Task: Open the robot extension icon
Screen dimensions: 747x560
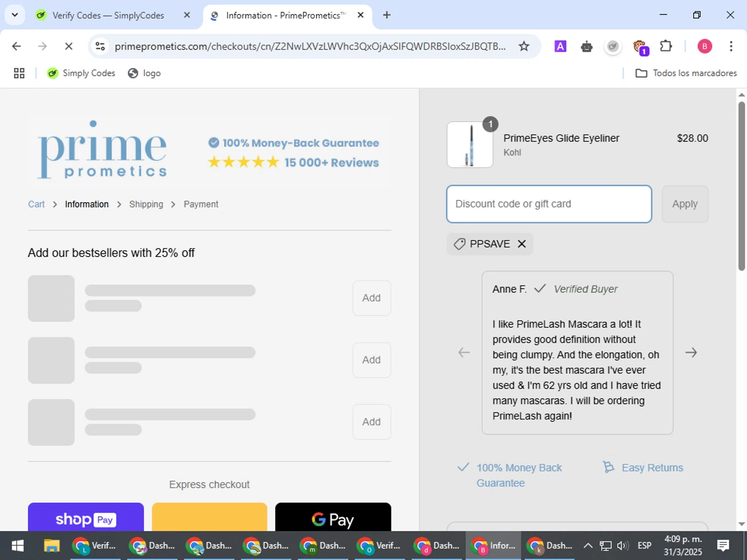Action: (x=587, y=46)
